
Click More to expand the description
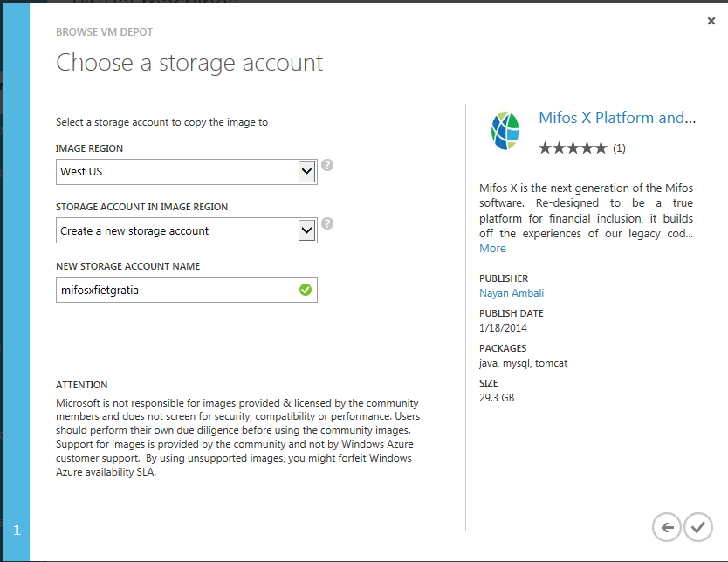pyautogui.click(x=492, y=249)
